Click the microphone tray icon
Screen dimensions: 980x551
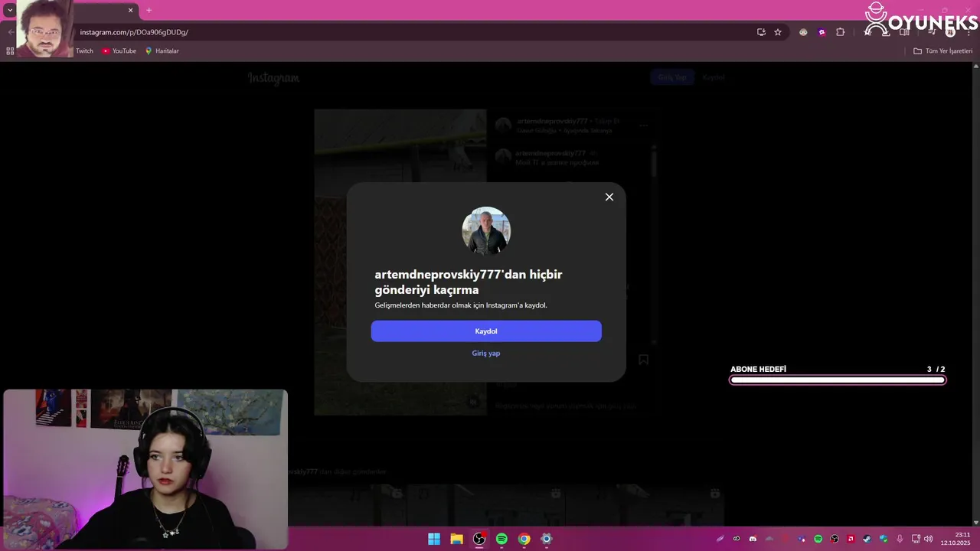click(x=900, y=539)
